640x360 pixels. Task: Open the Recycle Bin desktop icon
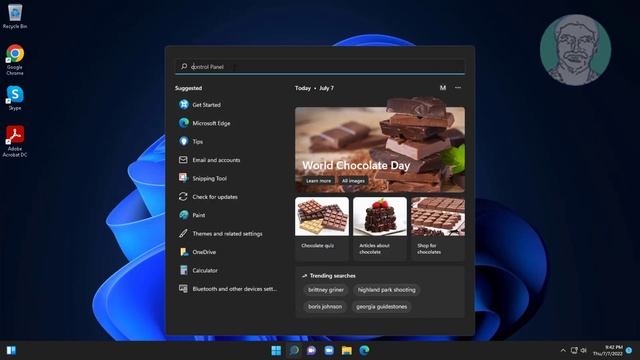tap(15, 16)
